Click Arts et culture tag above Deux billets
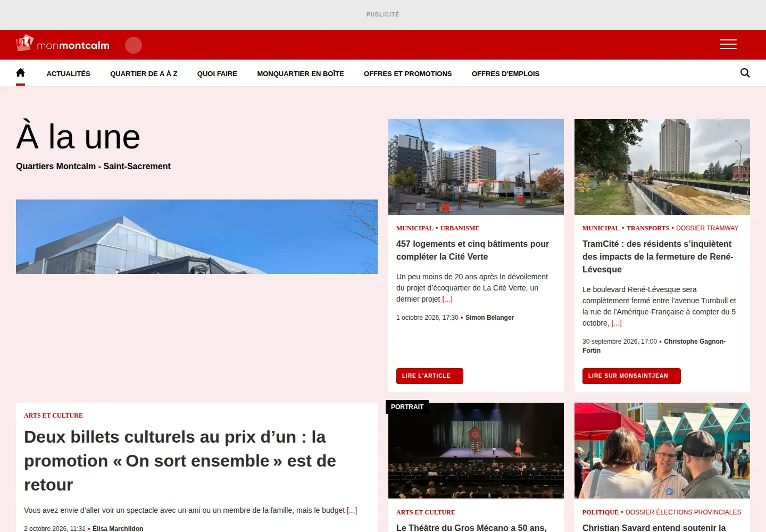This screenshot has height=532, width=766. click(53, 415)
